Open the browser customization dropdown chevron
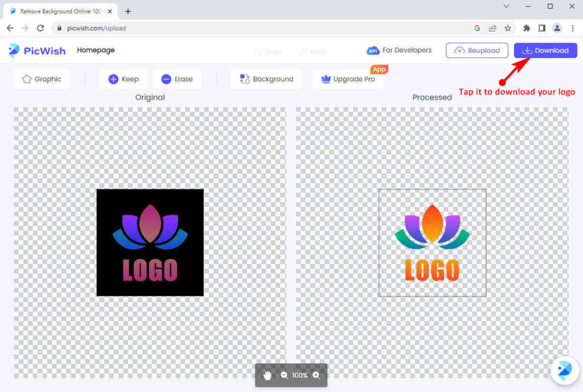This screenshot has width=583, height=392. 506,6
